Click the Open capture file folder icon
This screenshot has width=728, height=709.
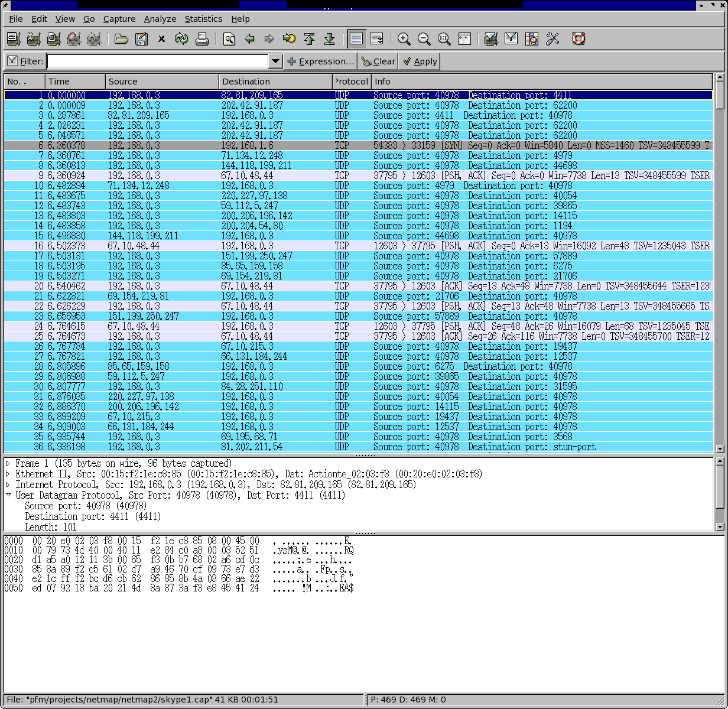pos(121,39)
